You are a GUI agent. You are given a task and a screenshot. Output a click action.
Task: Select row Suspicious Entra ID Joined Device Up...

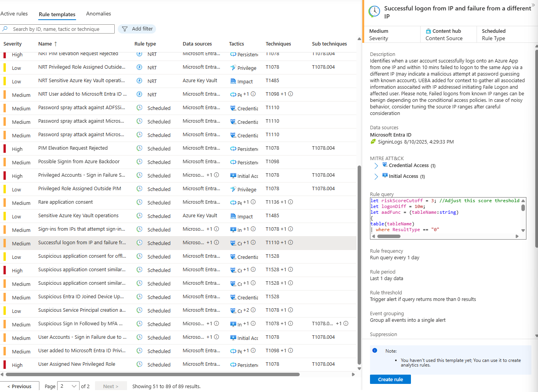pyautogui.click(x=178, y=297)
